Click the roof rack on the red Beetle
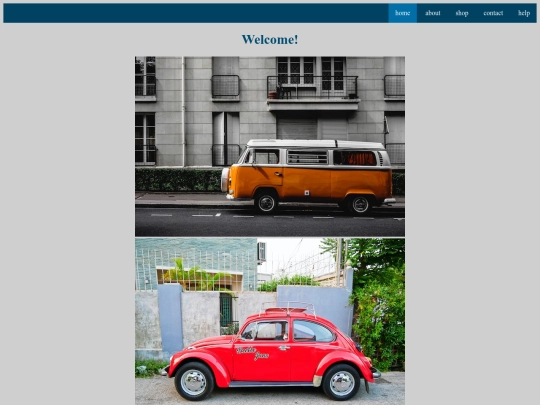Image resolution: width=540 pixels, height=405 pixels. [289, 309]
